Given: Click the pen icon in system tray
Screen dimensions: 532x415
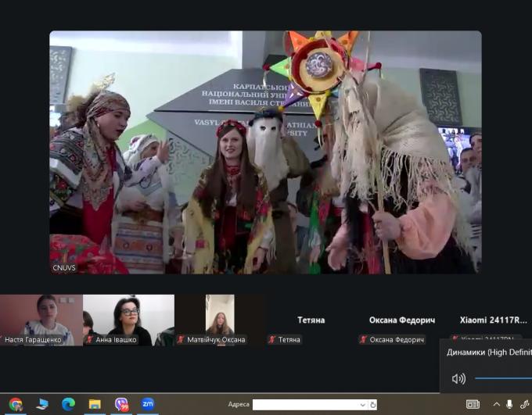Looking at the screenshot, I should pos(524,404).
